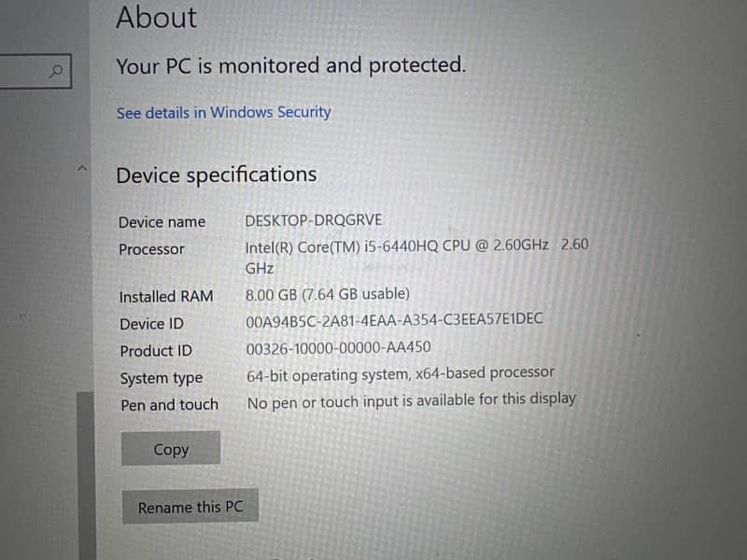The image size is (747, 560).
Task: Open See details in Windows Security
Action: 223,113
